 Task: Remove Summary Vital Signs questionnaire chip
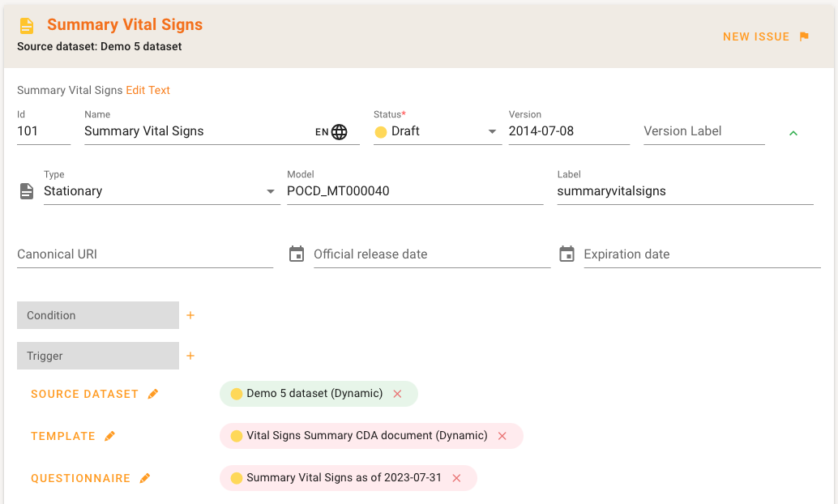pos(456,478)
